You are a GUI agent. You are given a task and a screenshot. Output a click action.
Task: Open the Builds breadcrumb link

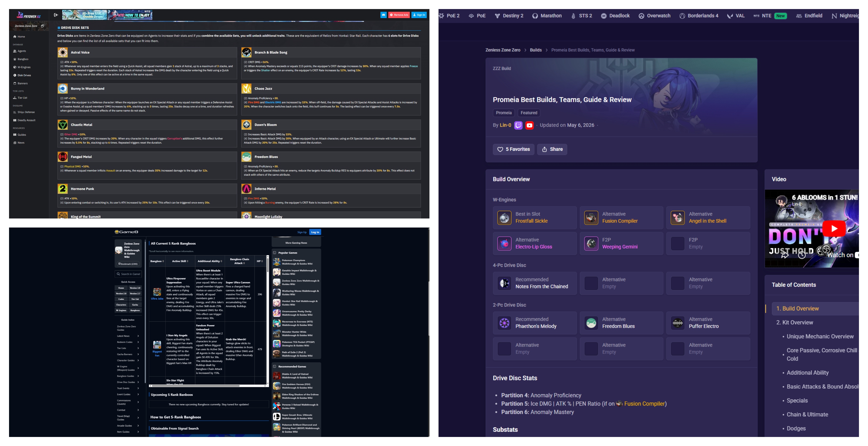pos(535,50)
